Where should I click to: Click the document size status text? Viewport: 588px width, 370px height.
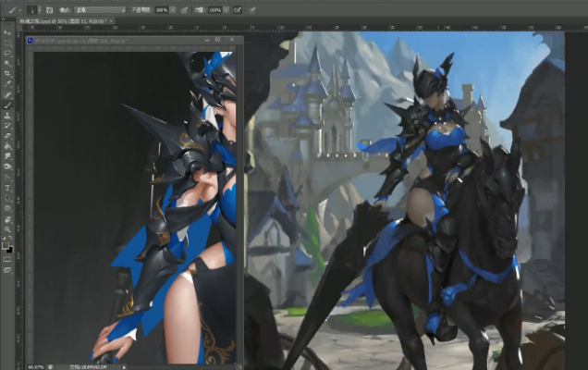(x=88, y=367)
